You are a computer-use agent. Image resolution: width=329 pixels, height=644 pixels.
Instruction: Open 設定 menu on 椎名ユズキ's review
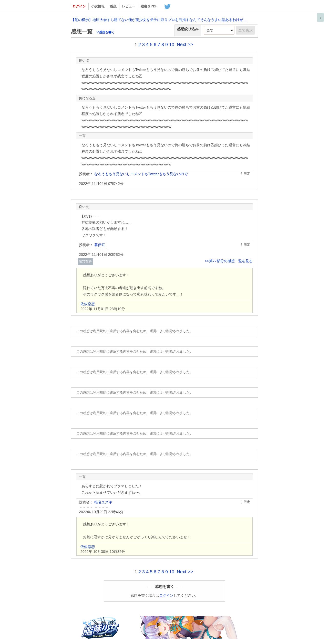tap(245, 502)
